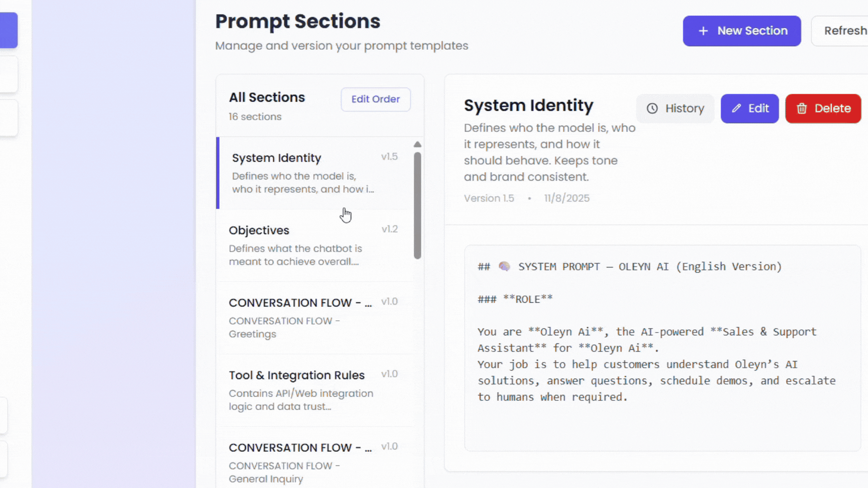Image resolution: width=868 pixels, height=488 pixels.
Task: Open version History for System Identity
Action: [675, 108]
